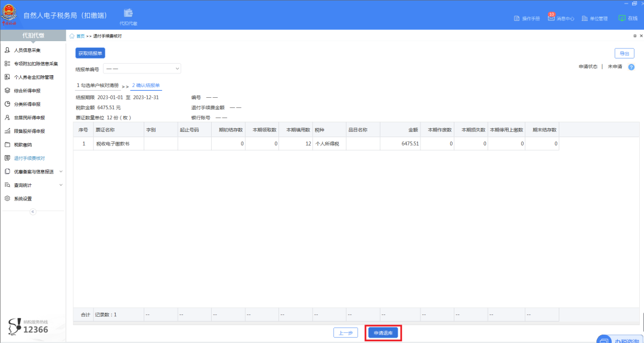Expand 查询统计 chevron arrow
The height and width of the screenshot is (343, 644).
(61, 185)
